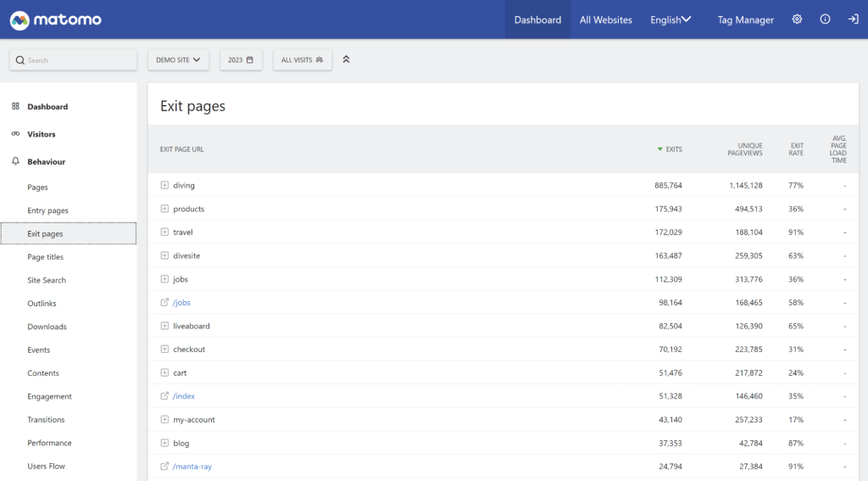The image size is (868, 481).
Task: Open Events report in sidebar
Action: click(39, 350)
